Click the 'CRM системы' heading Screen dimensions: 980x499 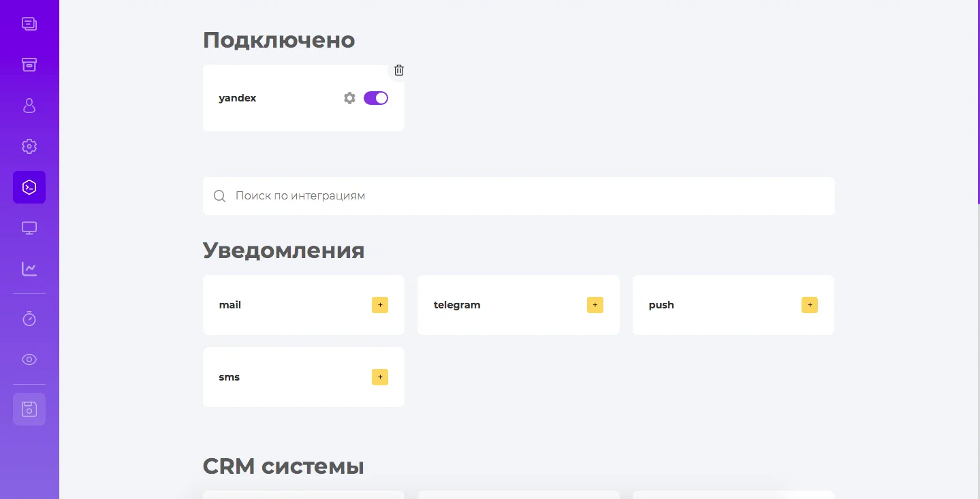tap(283, 466)
